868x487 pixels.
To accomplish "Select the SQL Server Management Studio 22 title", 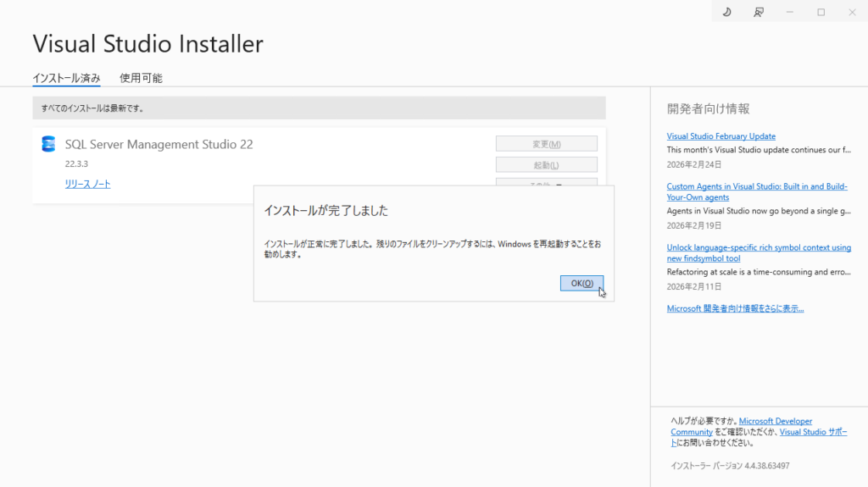I will pyautogui.click(x=159, y=145).
